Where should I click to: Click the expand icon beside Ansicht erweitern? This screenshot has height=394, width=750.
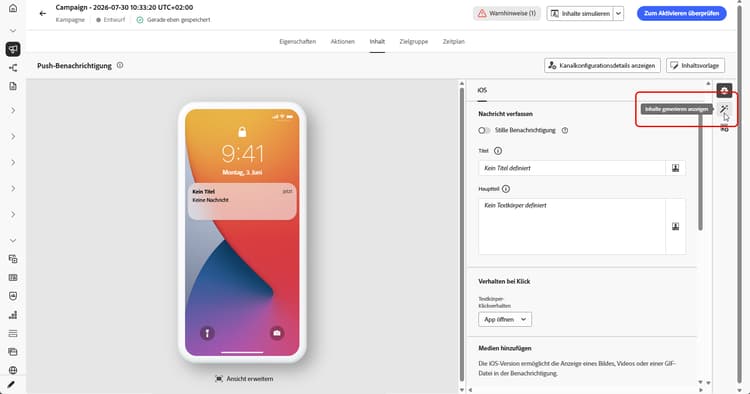pyautogui.click(x=219, y=379)
